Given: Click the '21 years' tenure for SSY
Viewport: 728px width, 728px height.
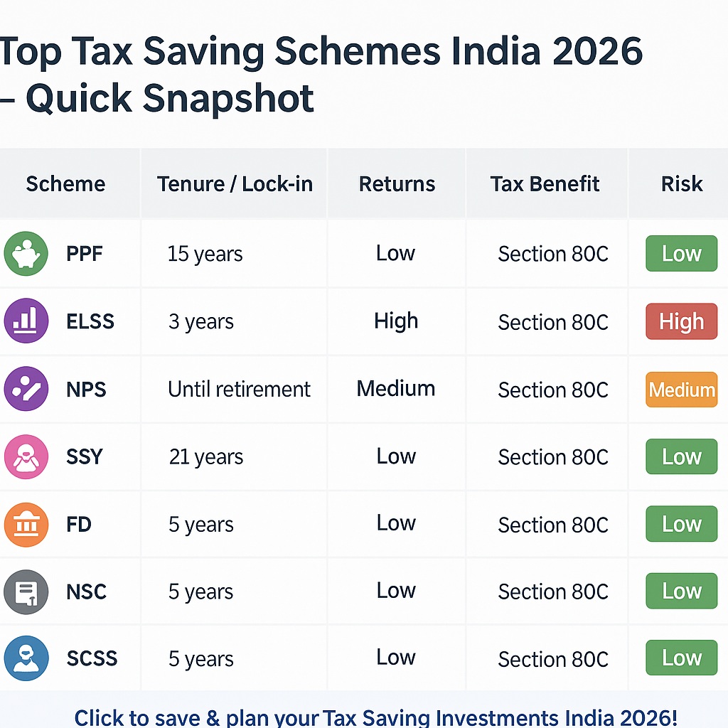Looking at the screenshot, I should [x=206, y=457].
